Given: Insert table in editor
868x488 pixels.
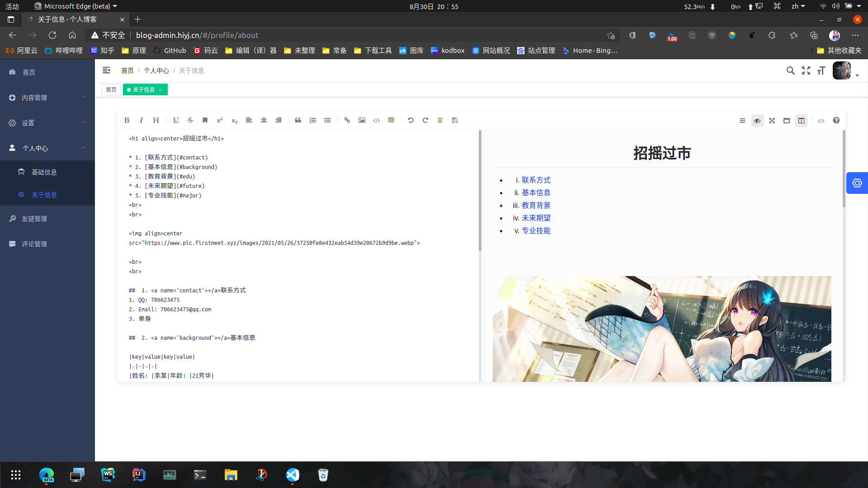Looking at the screenshot, I should tap(391, 120).
